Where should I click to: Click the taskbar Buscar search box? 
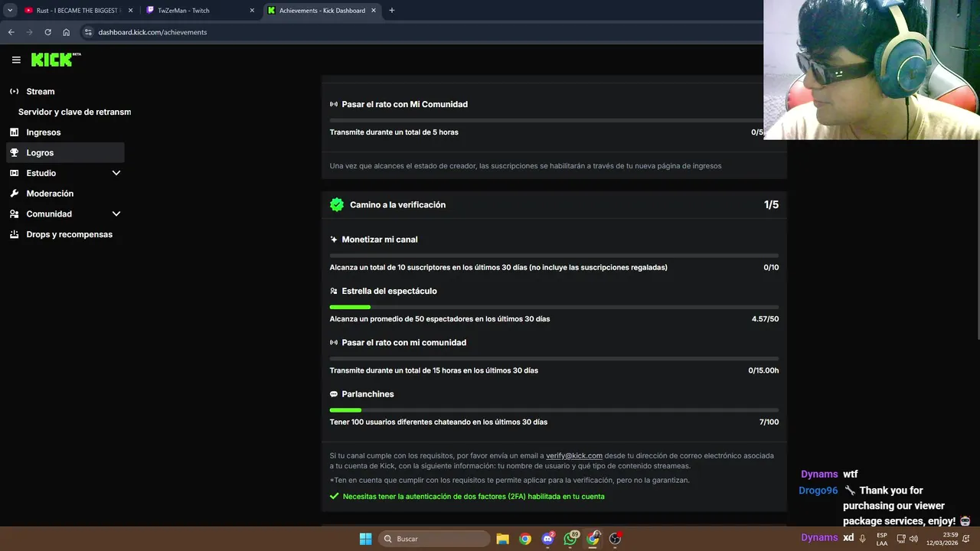tap(434, 539)
